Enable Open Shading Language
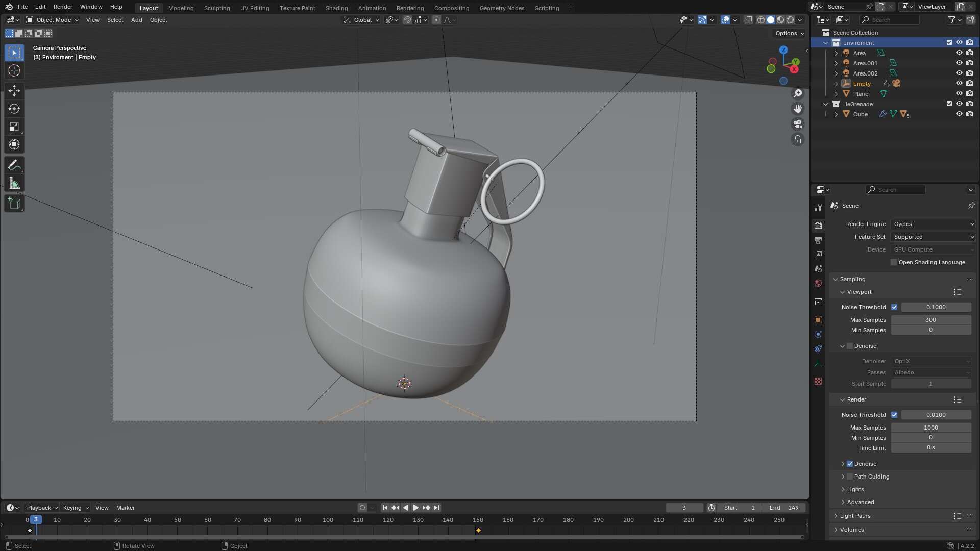The height and width of the screenshot is (551, 980). [x=894, y=262]
